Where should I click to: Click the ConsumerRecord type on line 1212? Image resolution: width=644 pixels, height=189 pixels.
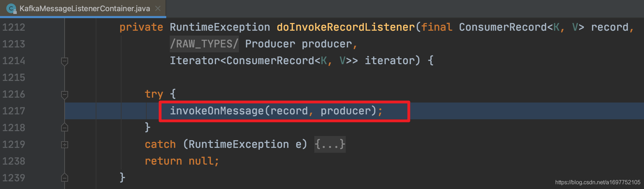pos(503,27)
